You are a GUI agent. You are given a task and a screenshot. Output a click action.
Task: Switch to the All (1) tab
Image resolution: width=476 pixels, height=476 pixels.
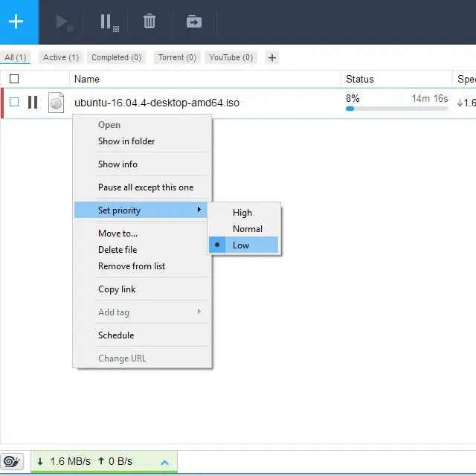click(x=15, y=57)
